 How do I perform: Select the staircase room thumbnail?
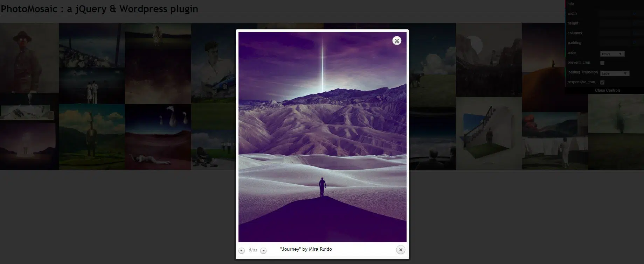coord(489,133)
